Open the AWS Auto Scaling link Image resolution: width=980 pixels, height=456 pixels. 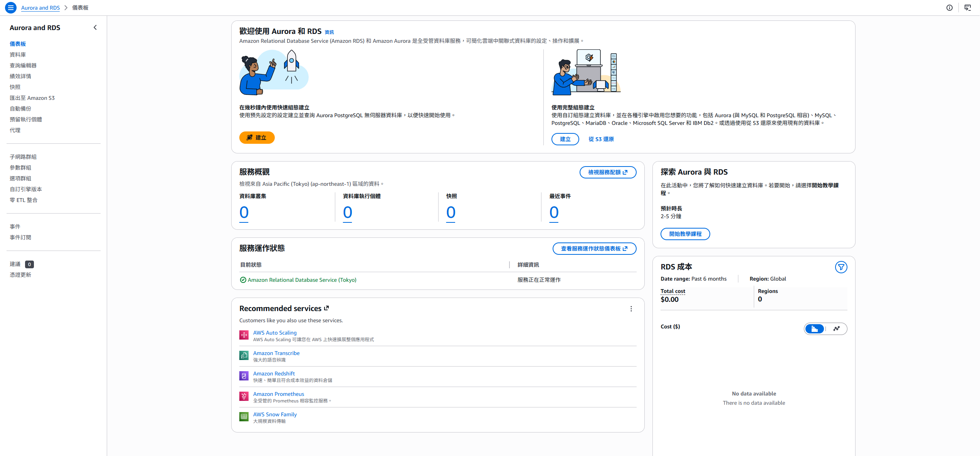pyautogui.click(x=275, y=333)
